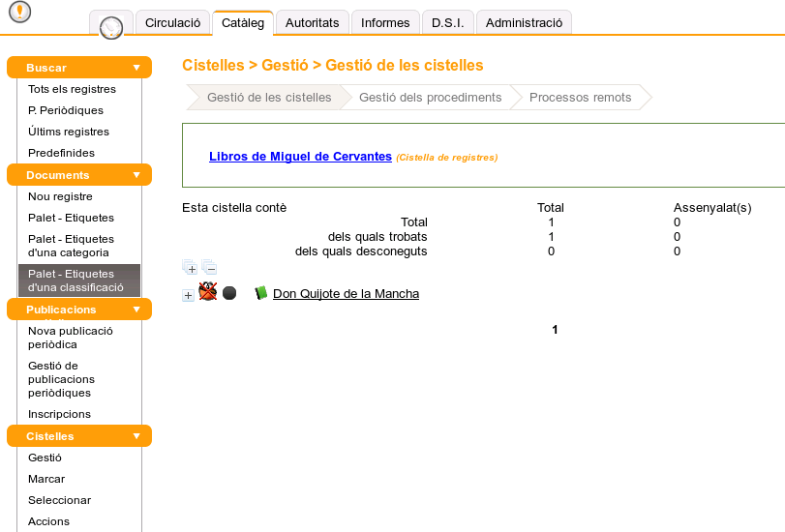Collapse the Documents sidebar section

(136, 175)
